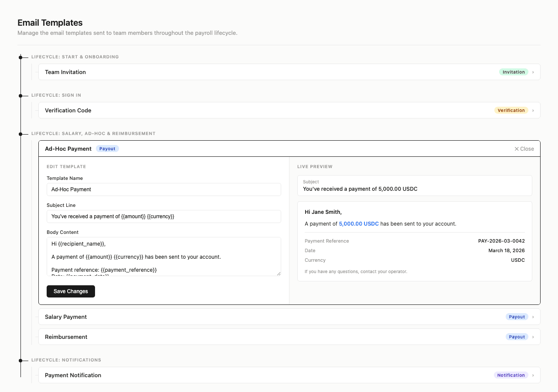The height and width of the screenshot is (392, 558).
Task: Click the Payout badge on Reimbursement
Action: click(517, 337)
